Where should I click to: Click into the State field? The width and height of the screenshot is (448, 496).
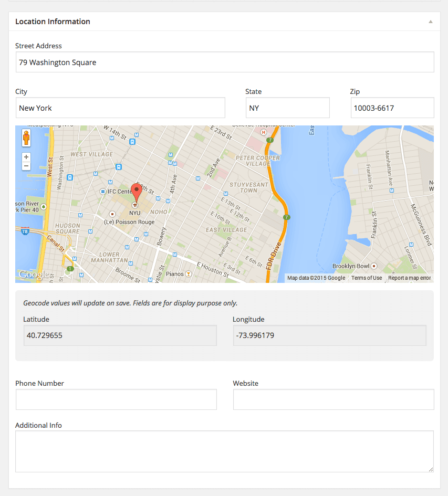coord(287,108)
